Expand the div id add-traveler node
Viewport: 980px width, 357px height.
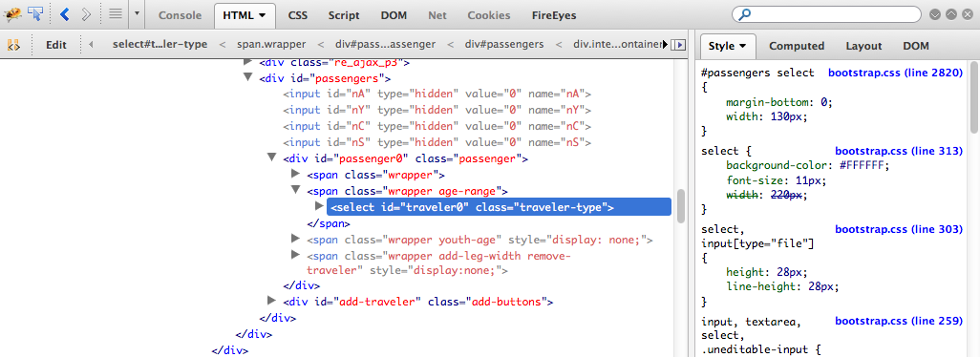tap(272, 300)
